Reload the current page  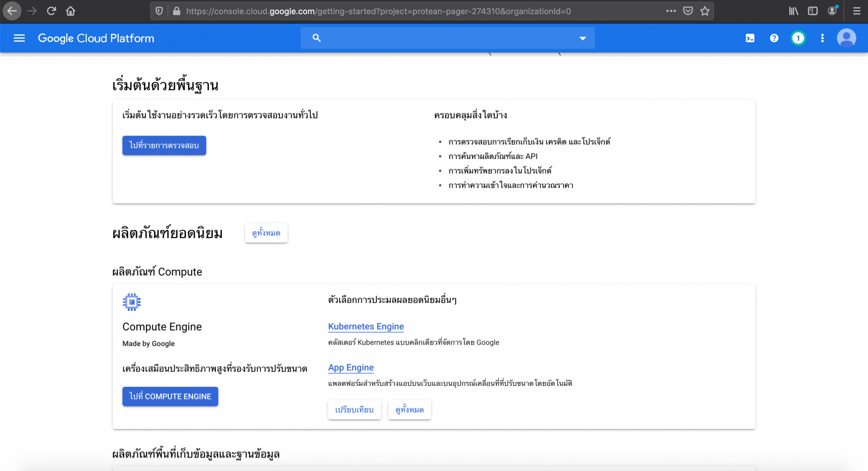[x=52, y=11]
